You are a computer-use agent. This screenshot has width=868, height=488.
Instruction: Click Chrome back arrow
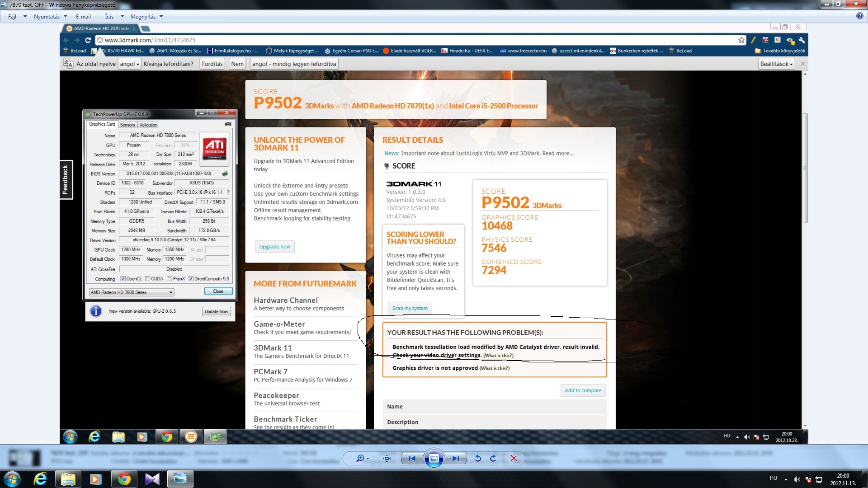[66, 40]
